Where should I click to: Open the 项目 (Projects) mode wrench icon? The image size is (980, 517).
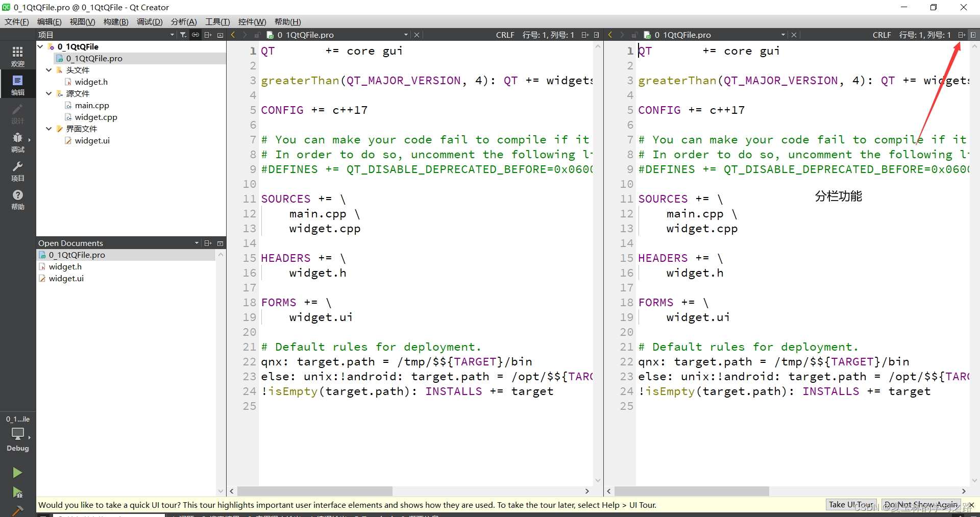[18, 170]
